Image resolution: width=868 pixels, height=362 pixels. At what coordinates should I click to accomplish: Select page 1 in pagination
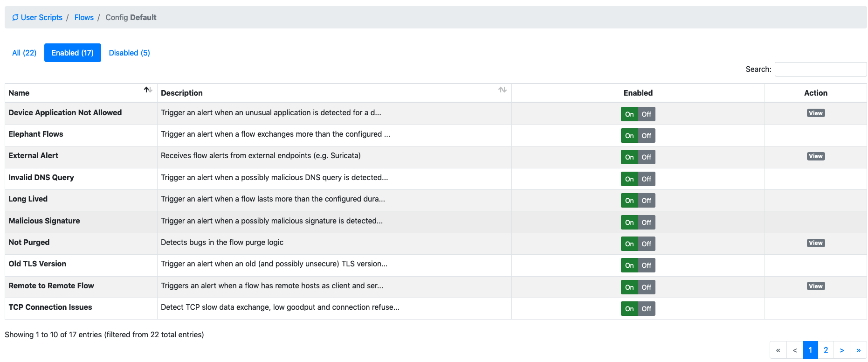click(x=810, y=350)
